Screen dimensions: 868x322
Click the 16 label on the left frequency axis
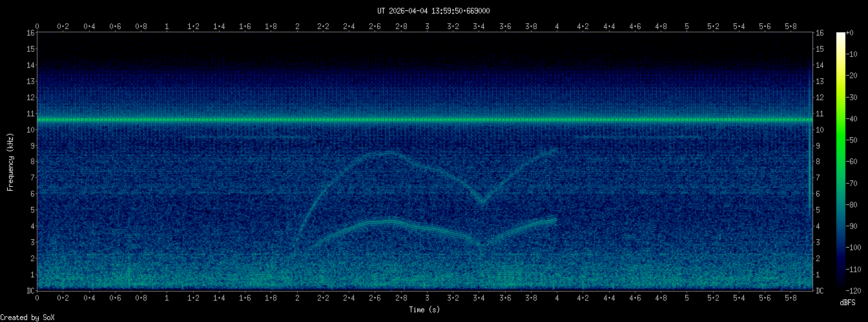(30, 33)
